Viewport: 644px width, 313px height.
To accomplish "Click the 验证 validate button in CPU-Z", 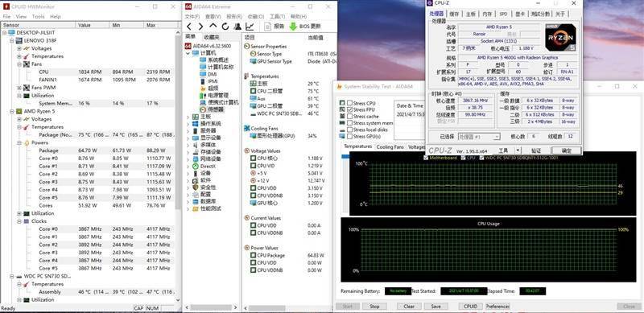I will 536,150.
